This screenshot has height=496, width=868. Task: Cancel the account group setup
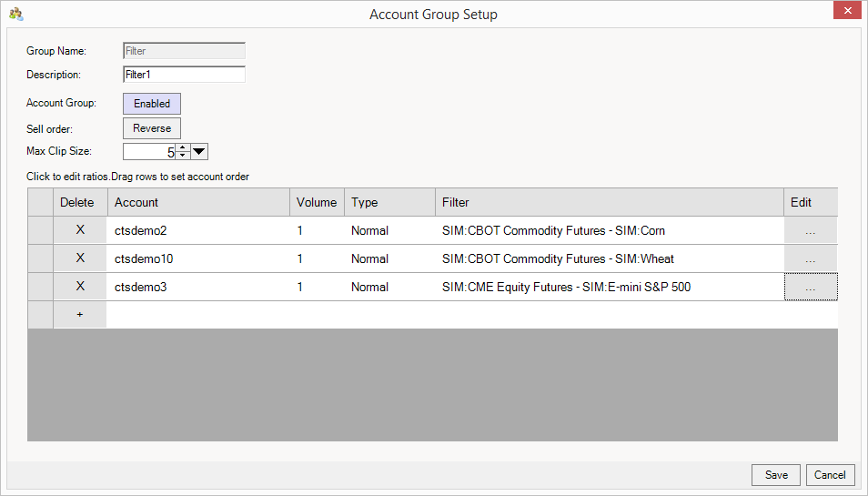point(830,475)
